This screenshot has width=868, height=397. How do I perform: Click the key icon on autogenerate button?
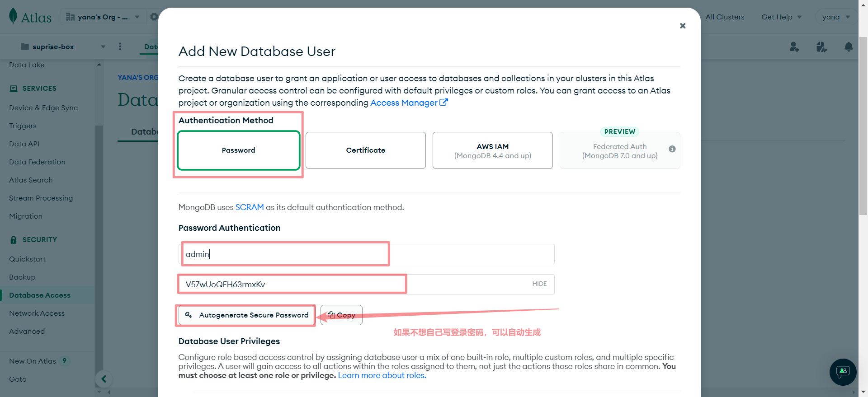[x=189, y=315]
